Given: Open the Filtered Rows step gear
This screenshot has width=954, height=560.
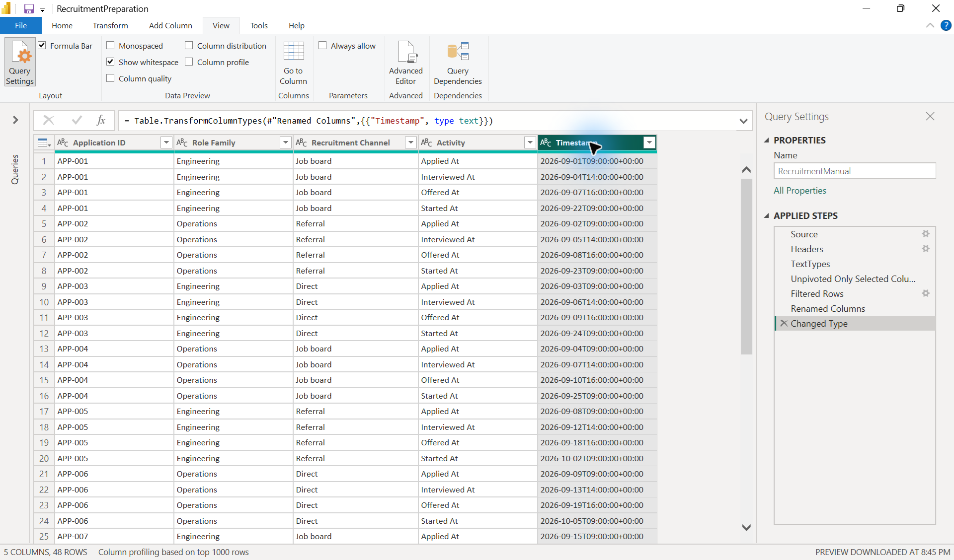Looking at the screenshot, I should tap(926, 293).
